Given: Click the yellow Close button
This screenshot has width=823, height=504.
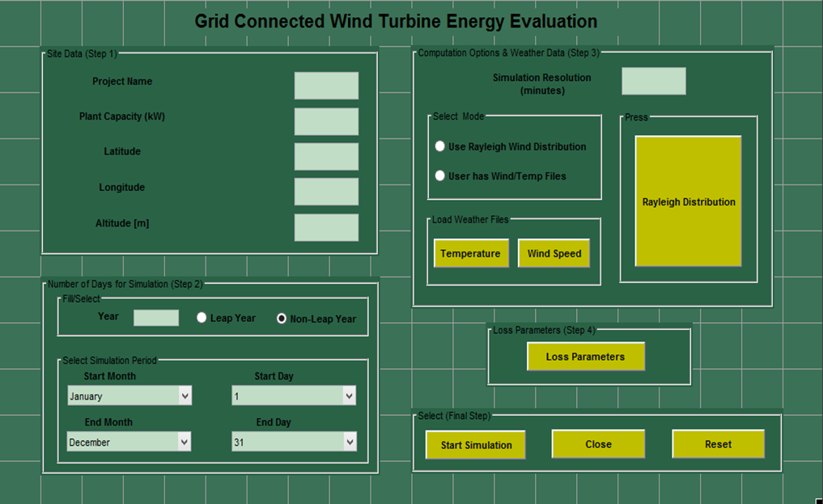Looking at the screenshot, I should pyautogui.click(x=598, y=444).
